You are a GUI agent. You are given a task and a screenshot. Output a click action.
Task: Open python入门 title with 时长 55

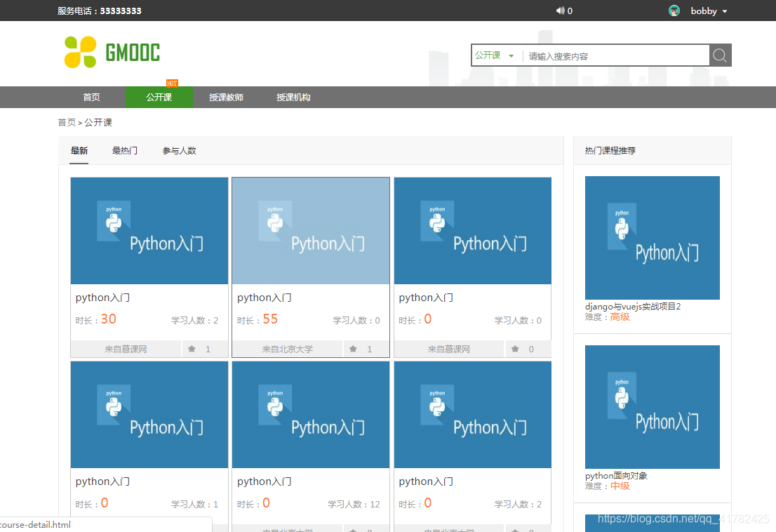click(x=265, y=298)
